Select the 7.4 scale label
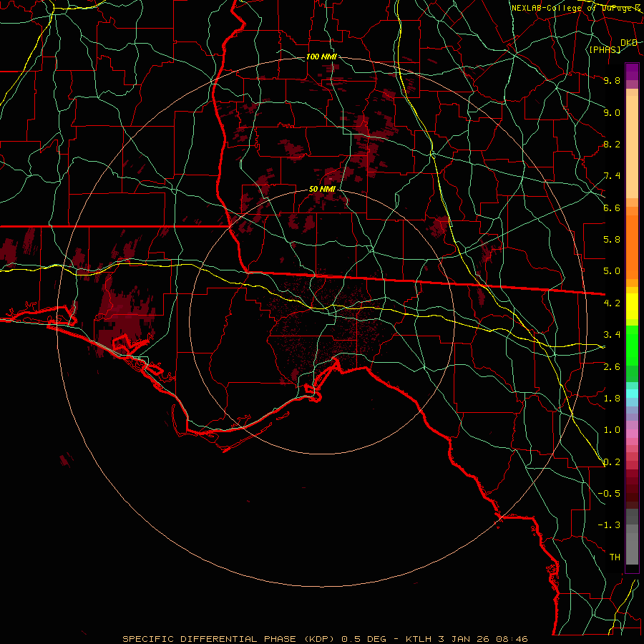This screenshot has height=644, width=644. (x=612, y=176)
